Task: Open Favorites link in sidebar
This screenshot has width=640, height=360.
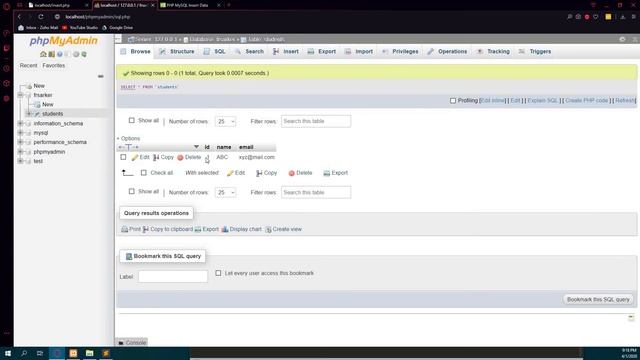Action: pyautogui.click(x=53, y=65)
